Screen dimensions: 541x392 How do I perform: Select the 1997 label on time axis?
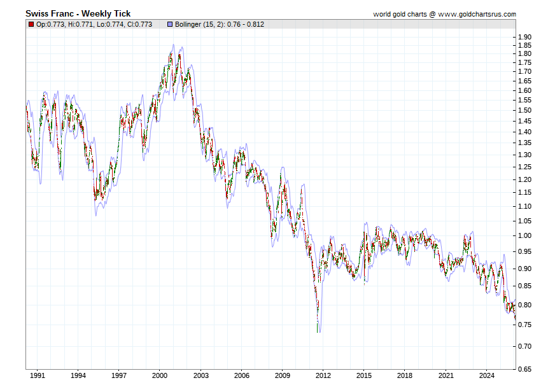pos(119,375)
